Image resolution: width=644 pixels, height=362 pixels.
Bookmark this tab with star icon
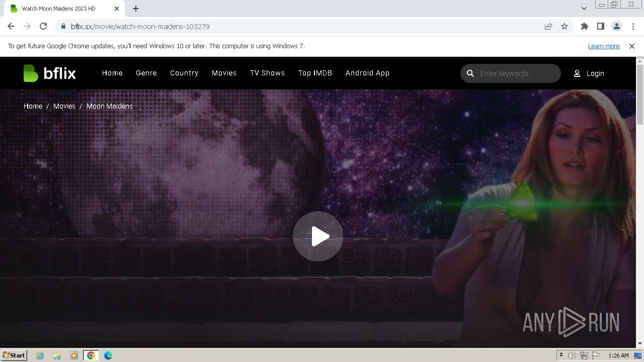pos(565,27)
